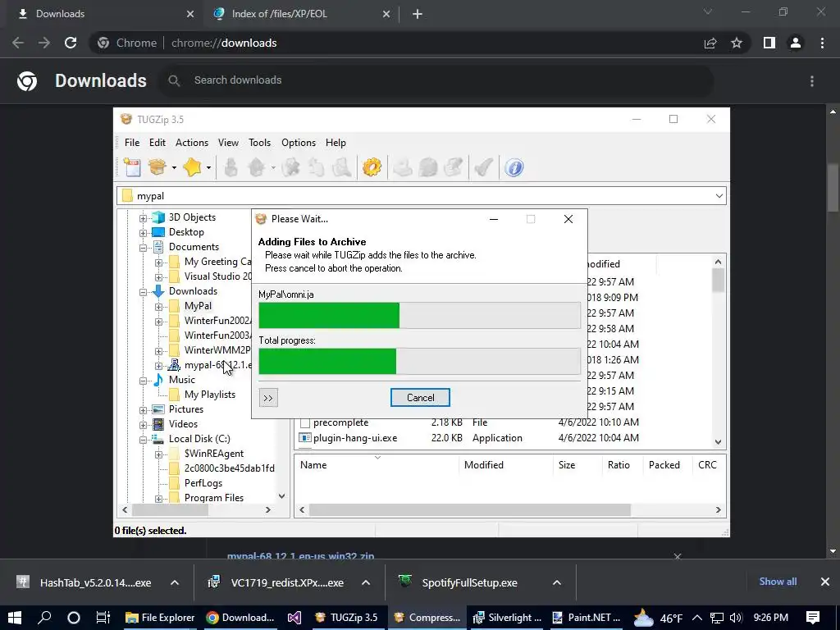Expand the Pictures tree node
This screenshot has height=630, width=840.
coord(143,410)
